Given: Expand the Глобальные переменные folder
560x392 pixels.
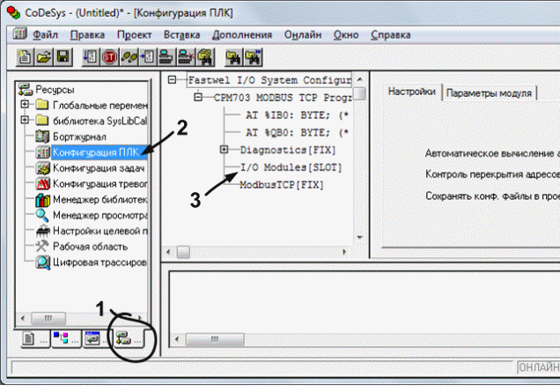Looking at the screenshot, I should click(x=24, y=106).
